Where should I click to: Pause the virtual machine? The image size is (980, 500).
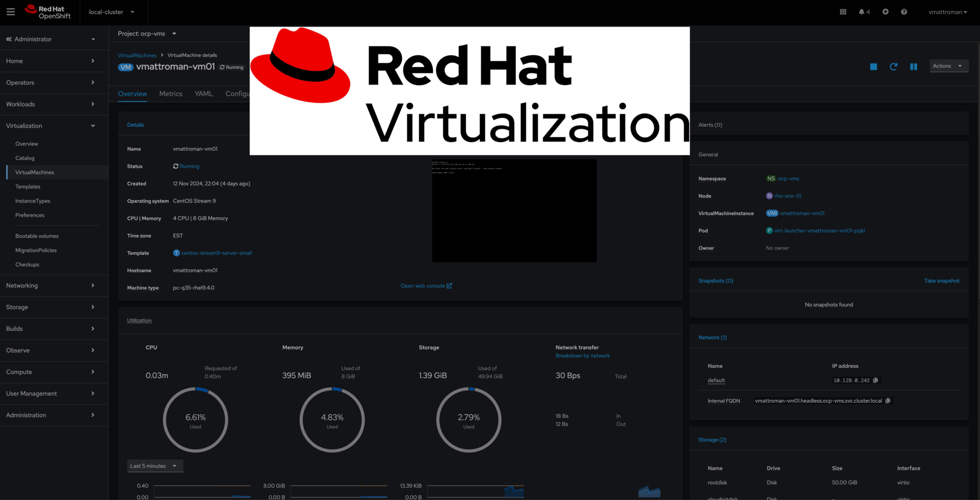913,67
